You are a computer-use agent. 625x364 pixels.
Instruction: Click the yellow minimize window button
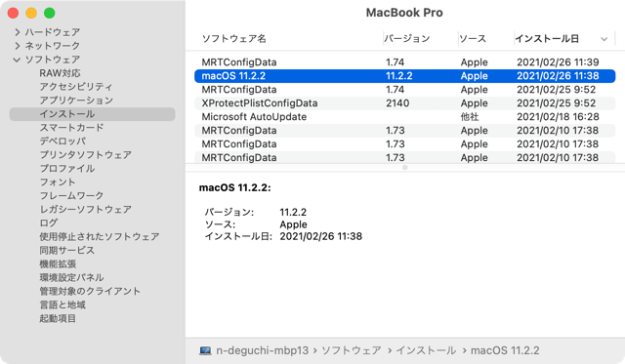[31, 13]
